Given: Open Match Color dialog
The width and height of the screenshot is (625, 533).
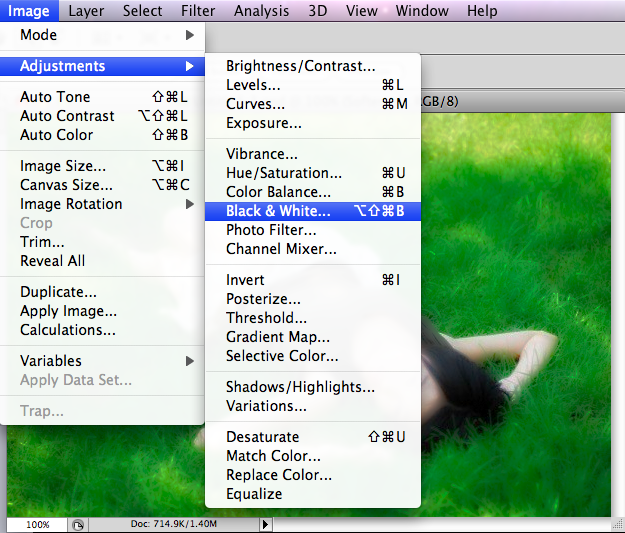Looking at the screenshot, I should [x=313, y=456].
